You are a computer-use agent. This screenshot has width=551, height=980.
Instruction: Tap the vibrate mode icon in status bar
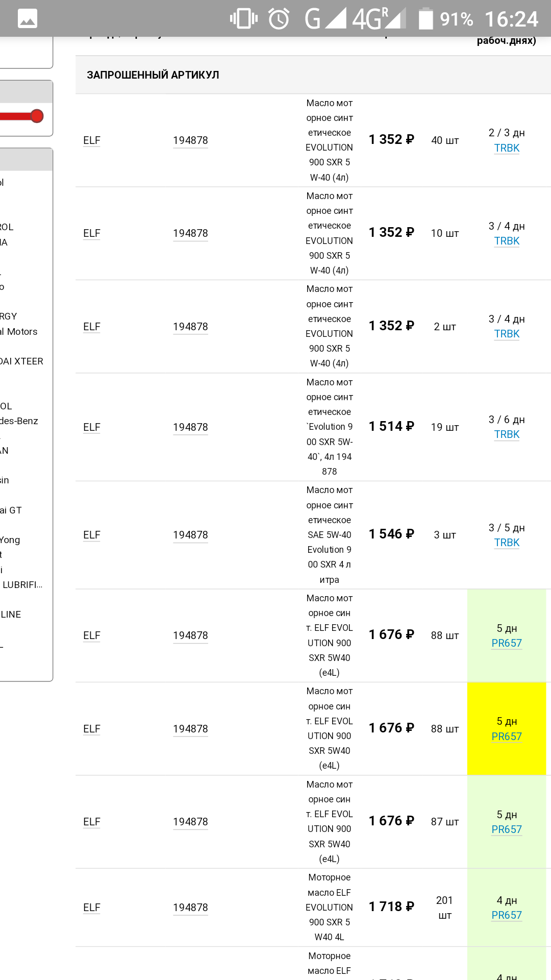point(243,18)
